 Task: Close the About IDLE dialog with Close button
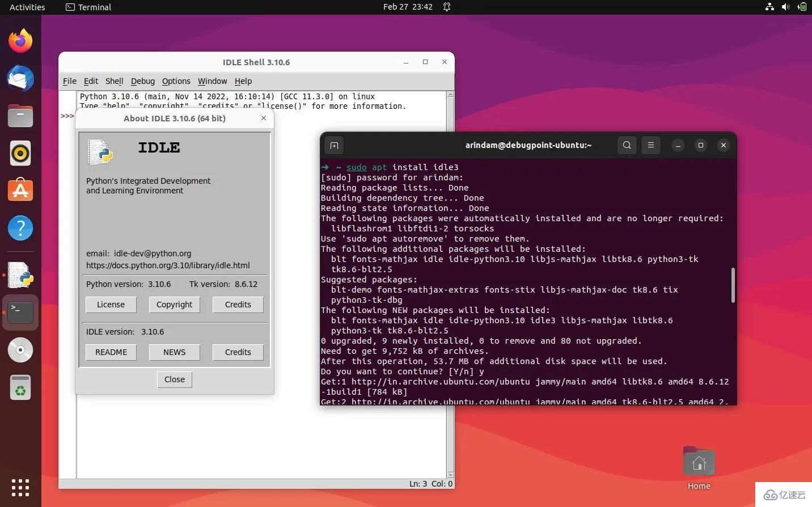coord(174,379)
